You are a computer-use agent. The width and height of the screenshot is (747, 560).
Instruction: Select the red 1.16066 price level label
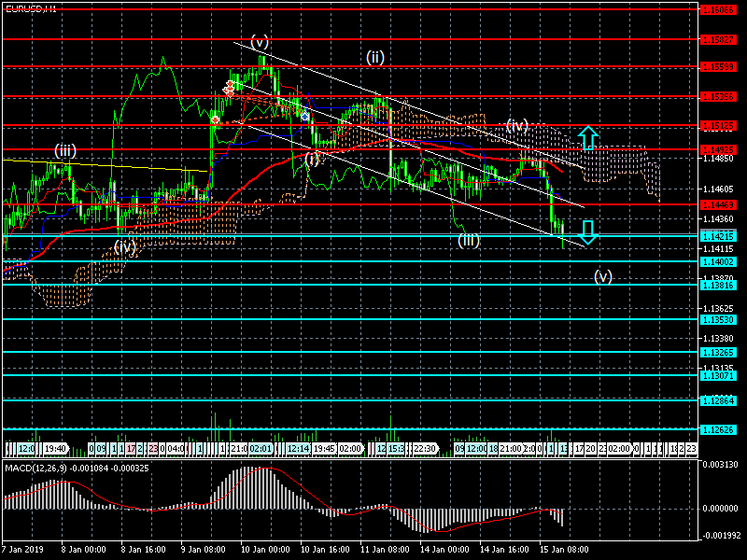click(x=719, y=9)
